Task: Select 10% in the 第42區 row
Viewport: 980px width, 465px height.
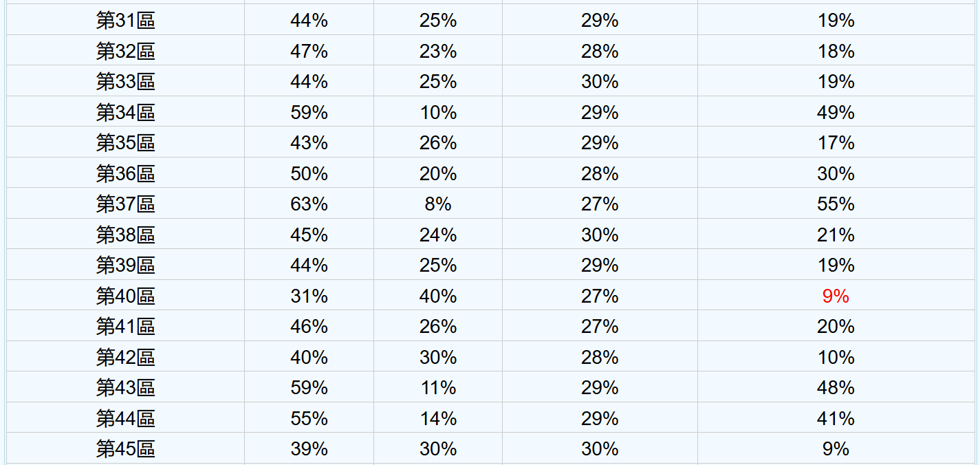Action: pyautogui.click(x=836, y=358)
